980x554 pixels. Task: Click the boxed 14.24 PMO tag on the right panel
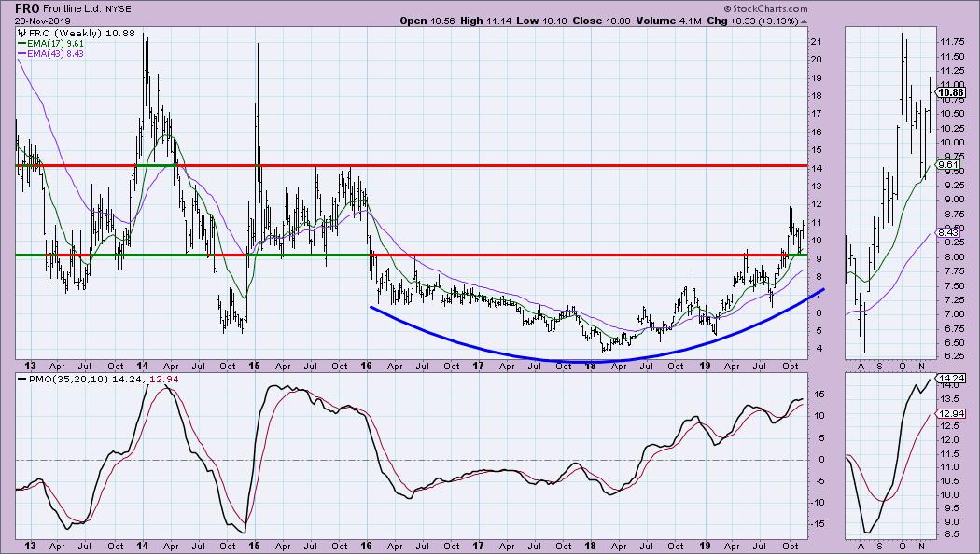[x=951, y=378]
